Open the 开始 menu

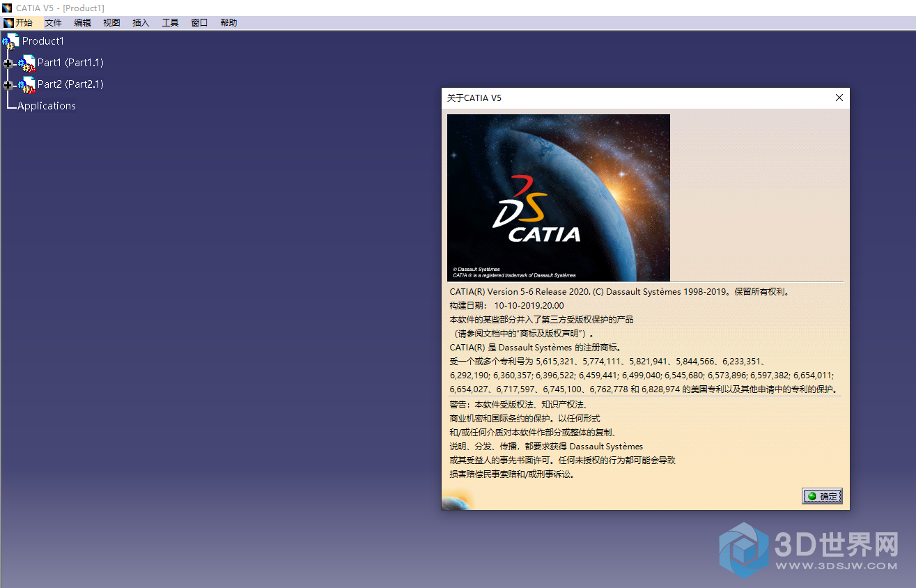pos(24,23)
